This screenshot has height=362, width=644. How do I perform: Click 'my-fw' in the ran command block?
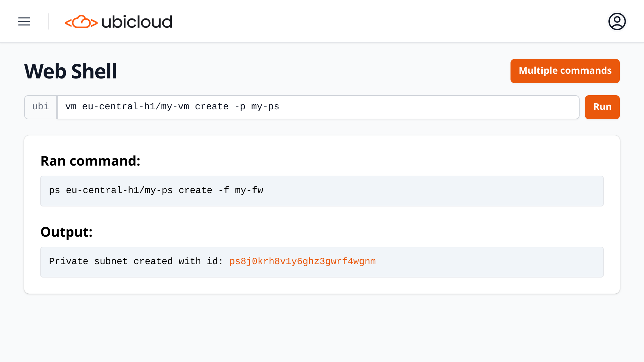pyautogui.click(x=249, y=191)
